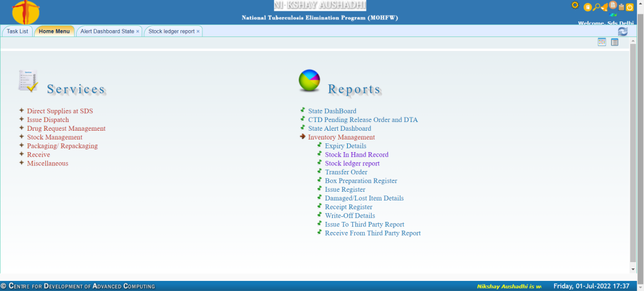Click the power logout icon
Screen dimensions: 644x291
point(630,7)
